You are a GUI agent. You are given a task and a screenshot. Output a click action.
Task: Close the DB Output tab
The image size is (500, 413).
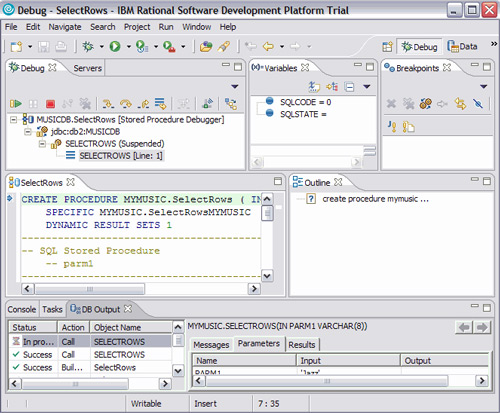(128, 309)
